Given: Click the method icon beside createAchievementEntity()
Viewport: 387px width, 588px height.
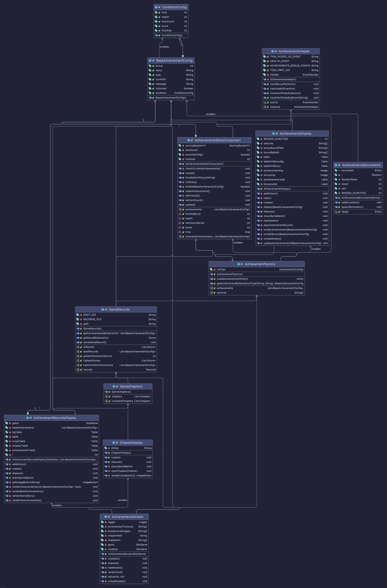Looking at the screenshot, I should click(212, 279).
